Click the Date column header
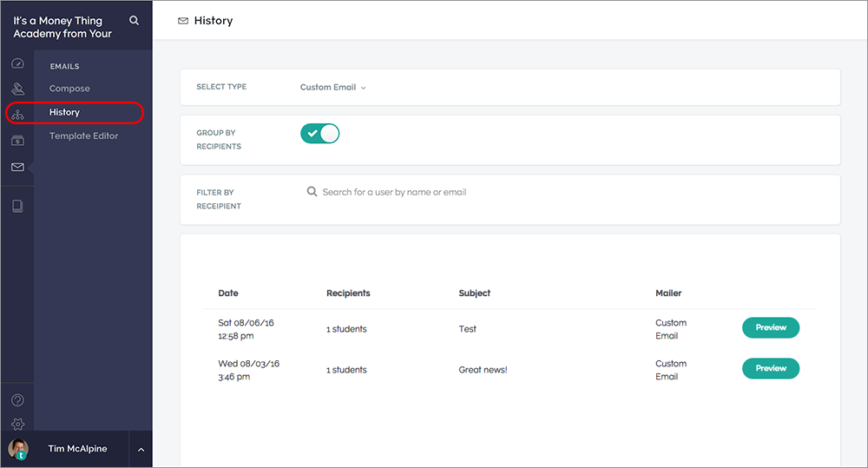This screenshot has height=468, width=868. pyautogui.click(x=228, y=293)
